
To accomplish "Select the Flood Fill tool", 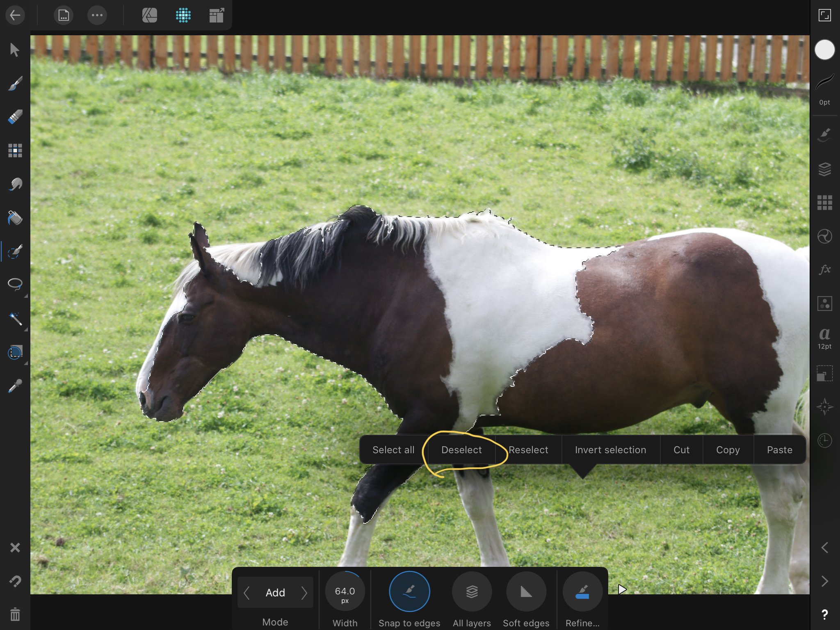I will click(15, 217).
